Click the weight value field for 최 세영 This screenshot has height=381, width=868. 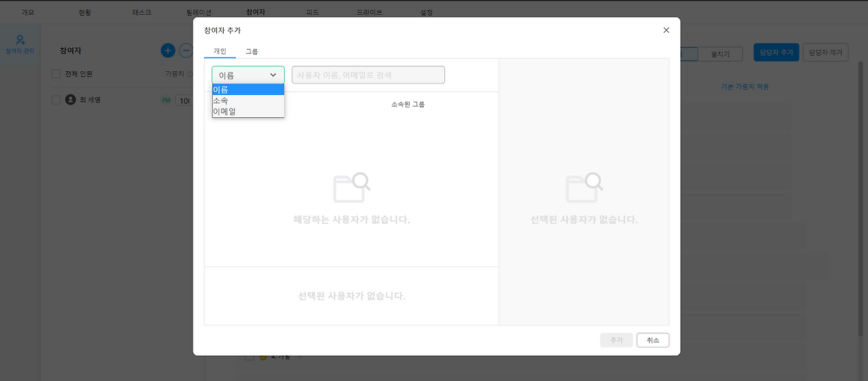(184, 100)
